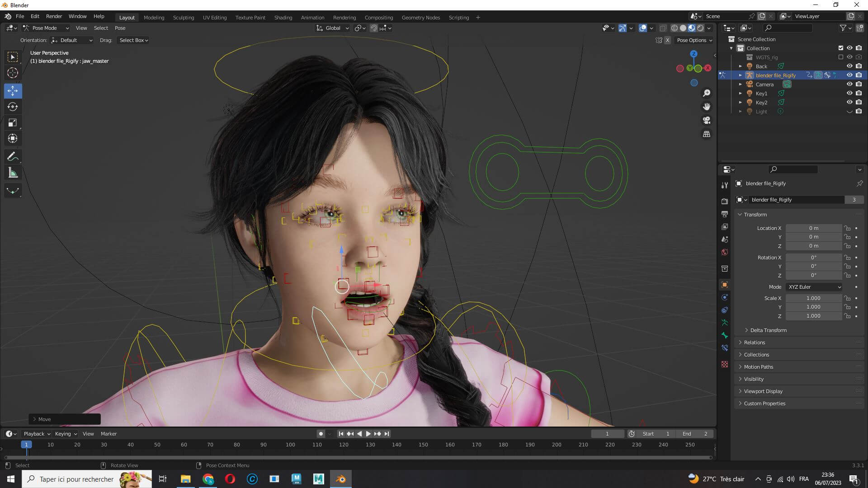Open rotation Mode XYZ Euler dropdown

tap(814, 287)
